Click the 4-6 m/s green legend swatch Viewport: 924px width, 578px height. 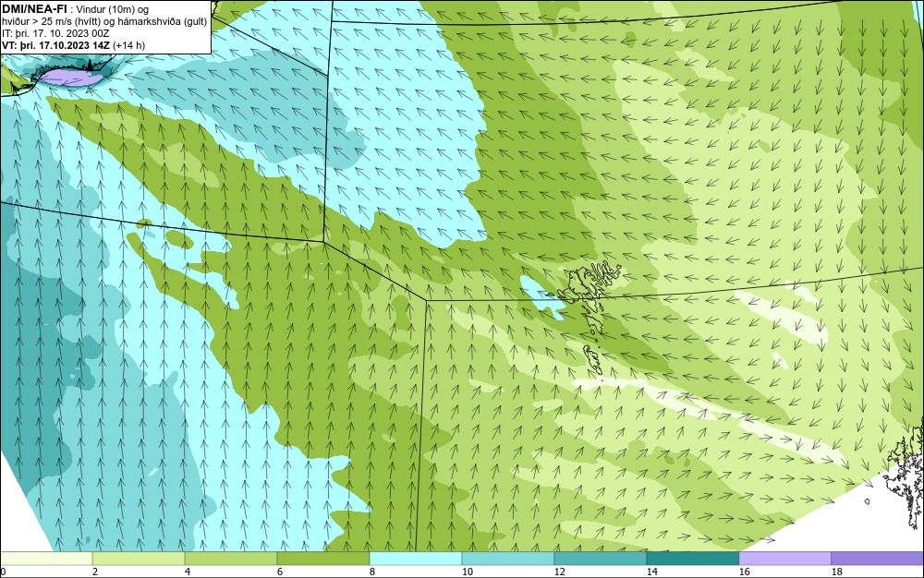[x=231, y=559]
